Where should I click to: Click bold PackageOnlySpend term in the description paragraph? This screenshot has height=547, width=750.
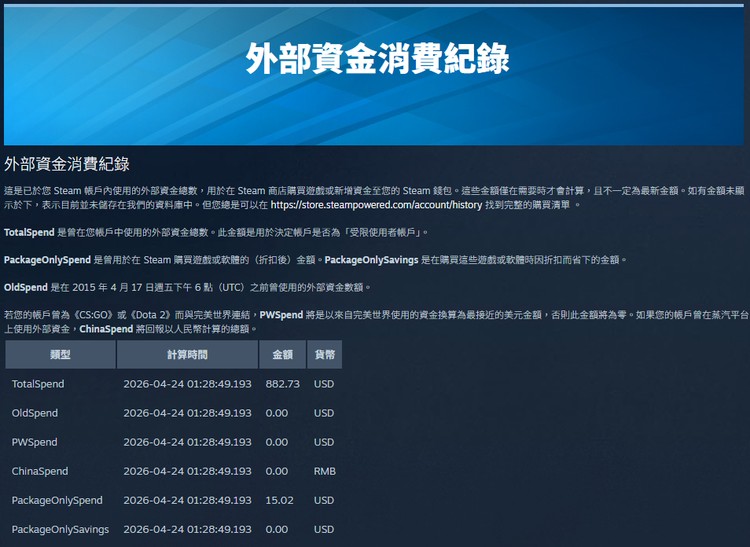[47, 260]
